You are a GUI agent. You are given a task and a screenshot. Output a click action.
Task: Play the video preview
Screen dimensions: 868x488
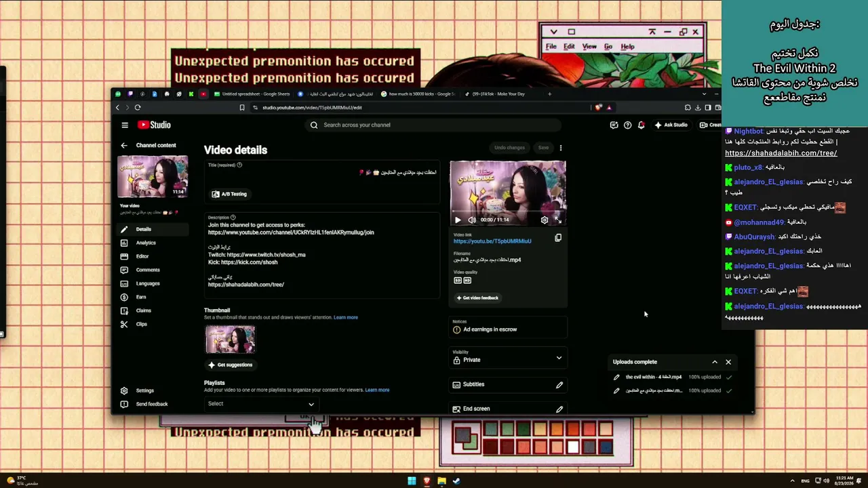tap(458, 220)
